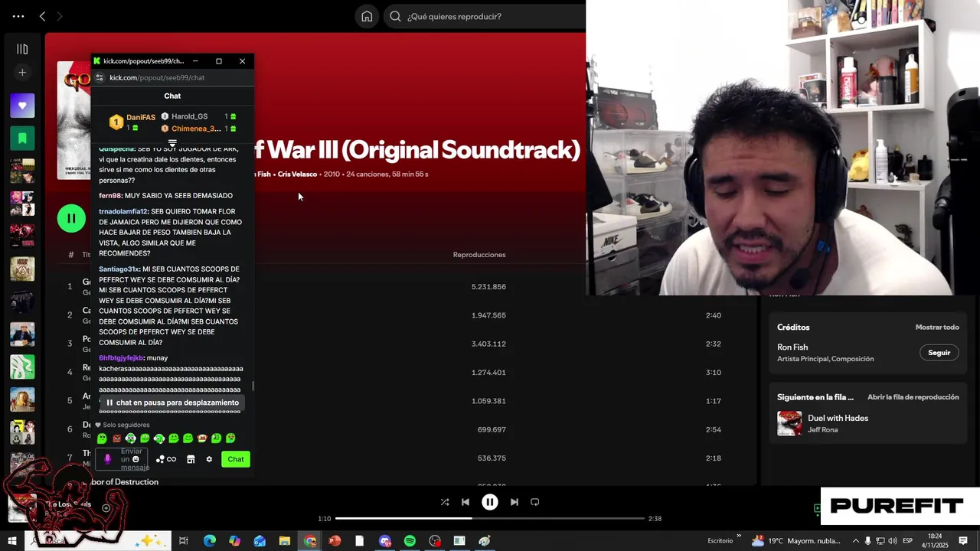The height and width of the screenshot is (551, 980).
Task: Click username Santiago31x in chat
Action: point(119,269)
